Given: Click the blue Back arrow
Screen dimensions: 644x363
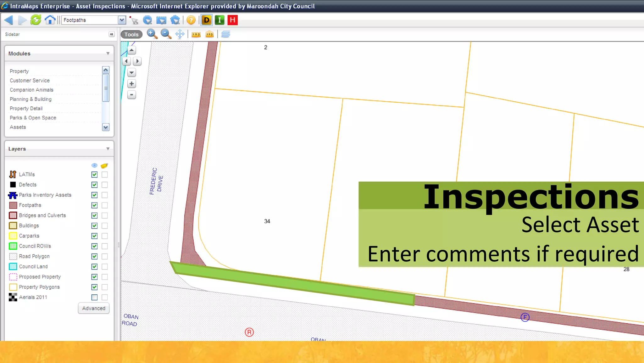Looking at the screenshot, I should click(9, 20).
